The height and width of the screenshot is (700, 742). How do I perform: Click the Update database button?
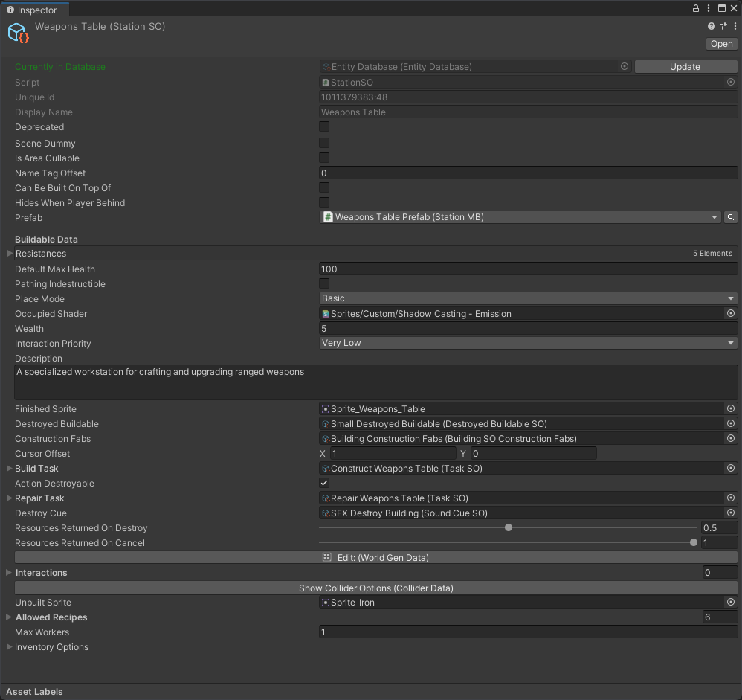(685, 66)
